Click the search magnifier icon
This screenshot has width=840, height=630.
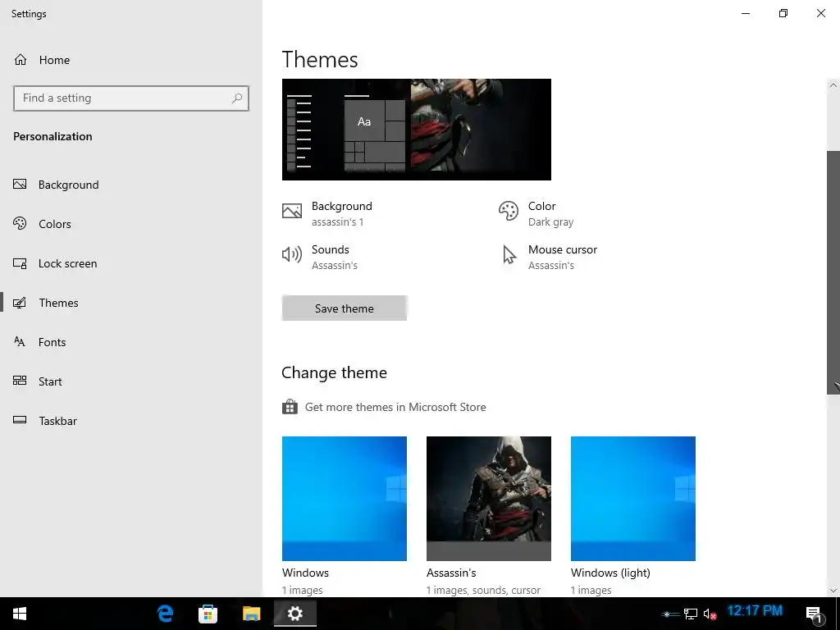tap(237, 98)
